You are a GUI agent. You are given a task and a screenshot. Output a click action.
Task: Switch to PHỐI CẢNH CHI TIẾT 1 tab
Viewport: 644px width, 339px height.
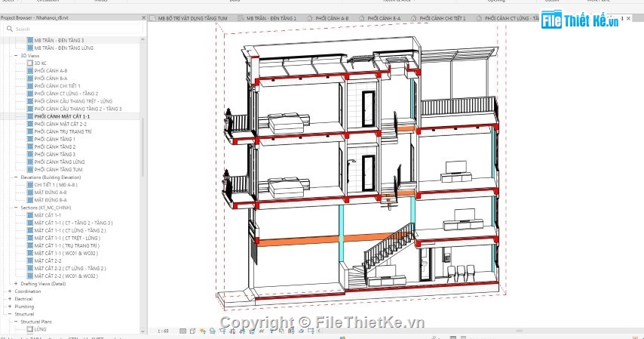click(x=438, y=18)
